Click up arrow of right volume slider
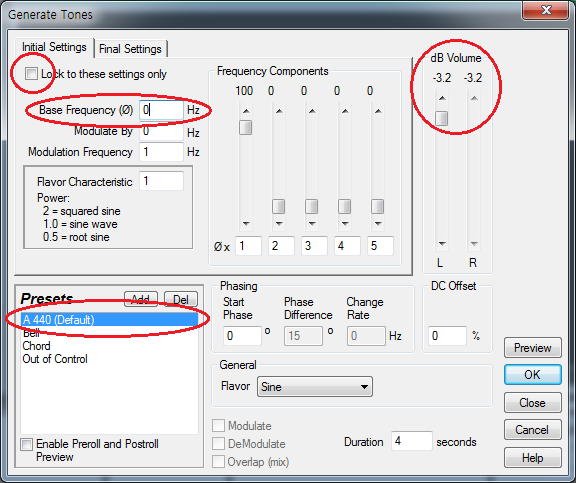This screenshot has height=483, width=576. (474, 98)
